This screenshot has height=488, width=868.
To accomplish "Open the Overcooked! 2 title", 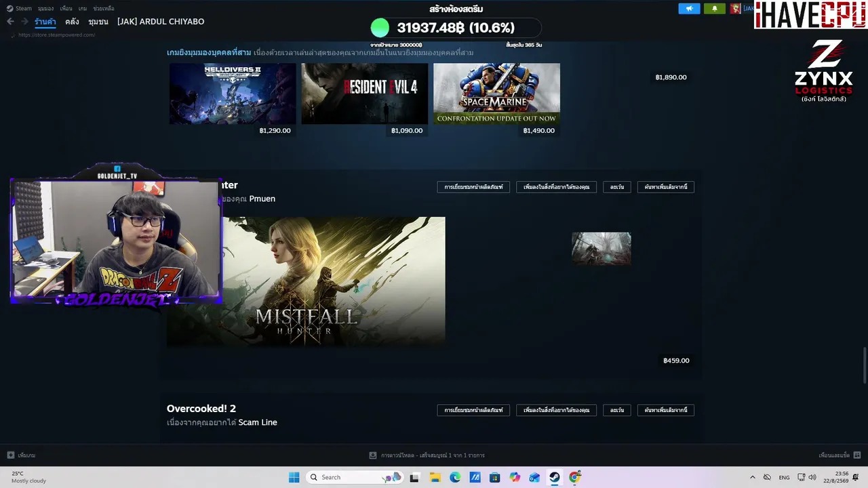I will tap(201, 409).
